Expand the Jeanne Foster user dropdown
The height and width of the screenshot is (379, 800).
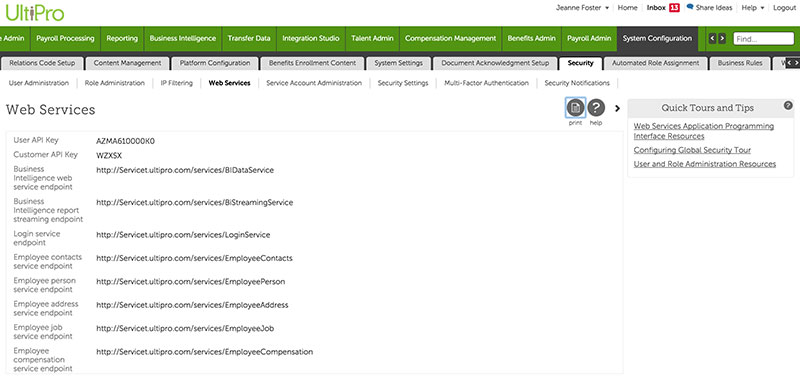[x=582, y=8]
